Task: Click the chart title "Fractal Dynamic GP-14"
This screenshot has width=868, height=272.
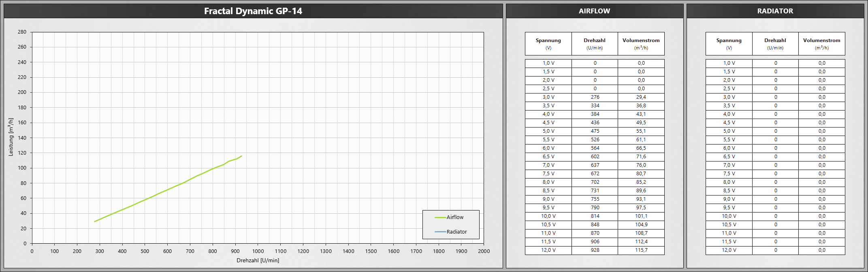Action: pyautogui.click(x=253, y=11)
